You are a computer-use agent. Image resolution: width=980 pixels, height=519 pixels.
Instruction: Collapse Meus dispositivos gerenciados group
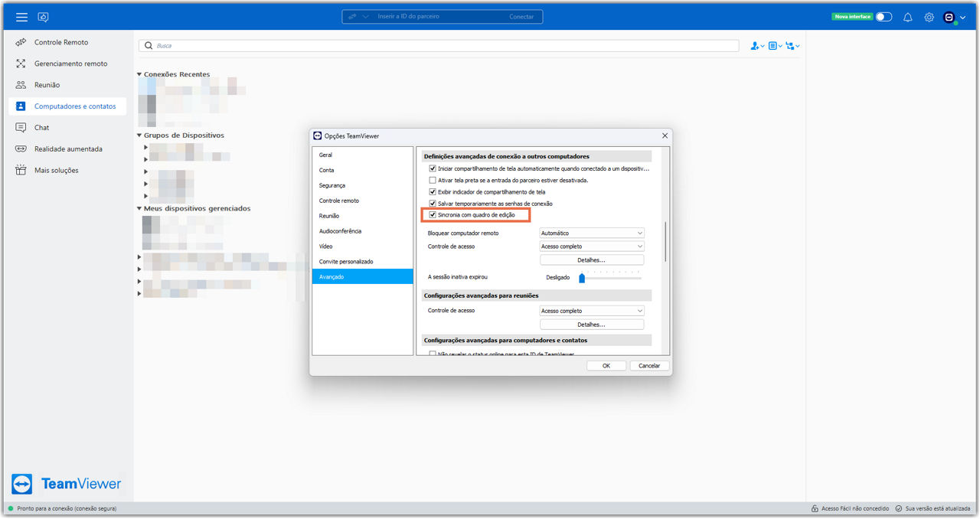click(x=139, y=208)
